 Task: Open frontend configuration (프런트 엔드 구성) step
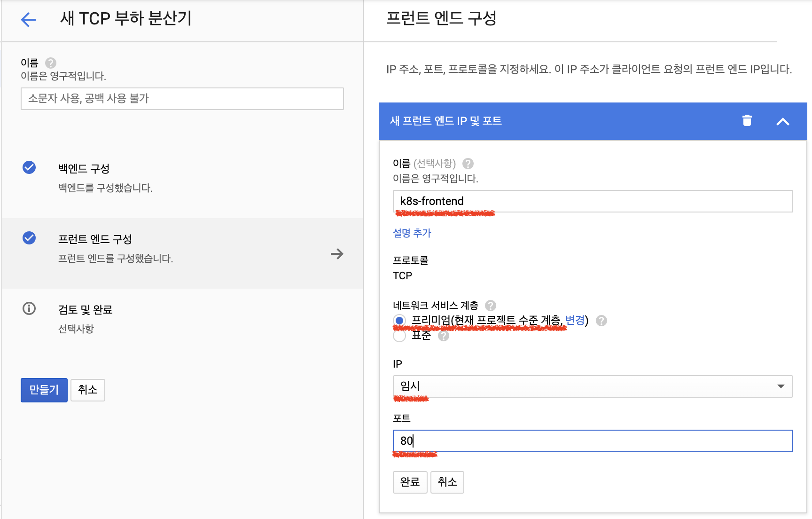point(182,253)
